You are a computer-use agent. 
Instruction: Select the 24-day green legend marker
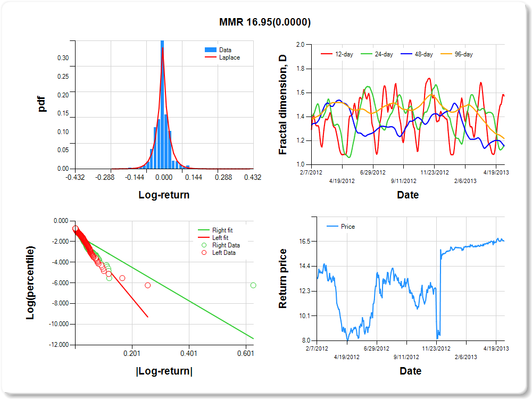(367, 54)
